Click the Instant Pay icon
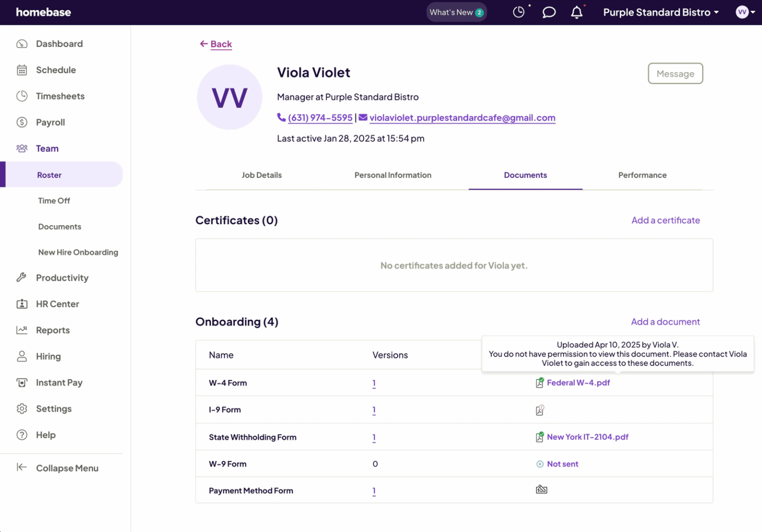Image resolution: width=762 pixels, height=532 pixels. click(x=22, y=383)
